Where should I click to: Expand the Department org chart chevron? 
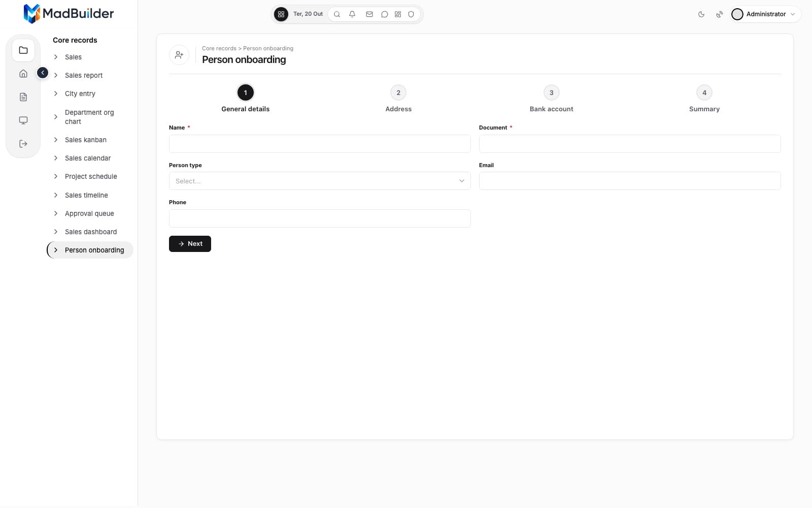coord(56,117)
